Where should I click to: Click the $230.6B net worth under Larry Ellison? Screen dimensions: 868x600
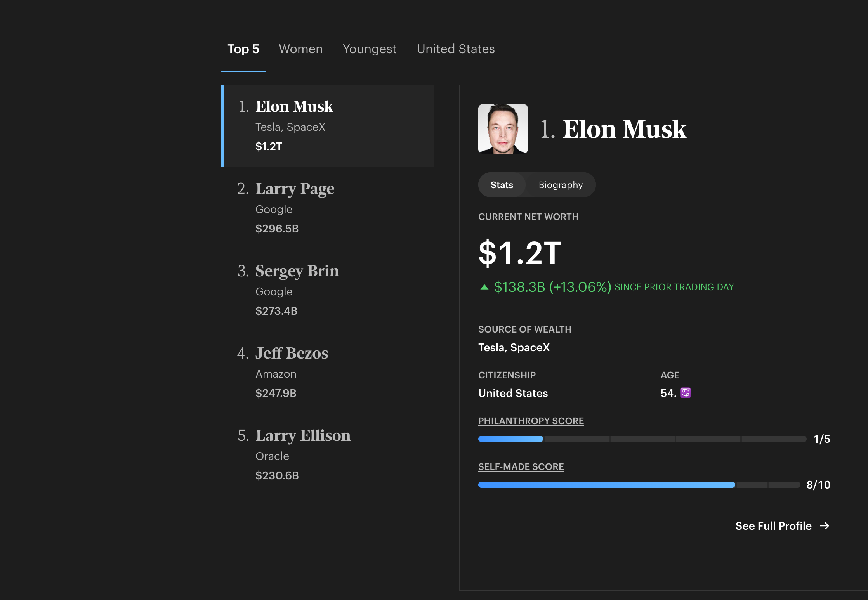277,475
